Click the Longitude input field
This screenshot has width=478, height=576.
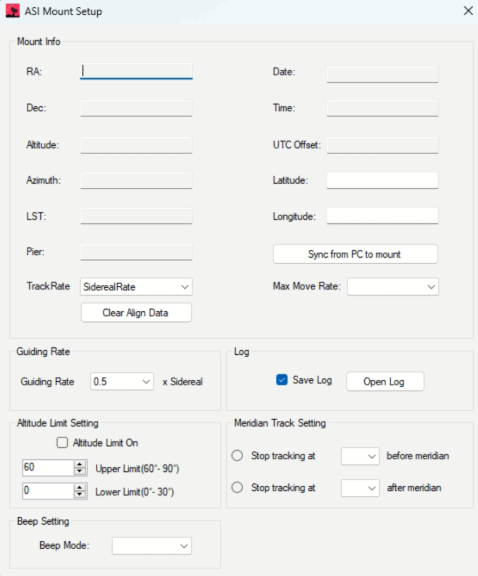tap(382, 216)
